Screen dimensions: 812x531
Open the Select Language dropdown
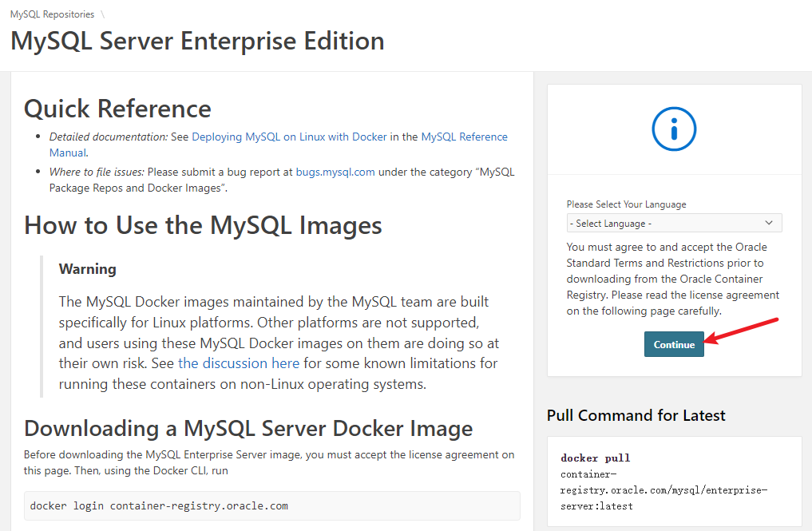tap(674, 224)
